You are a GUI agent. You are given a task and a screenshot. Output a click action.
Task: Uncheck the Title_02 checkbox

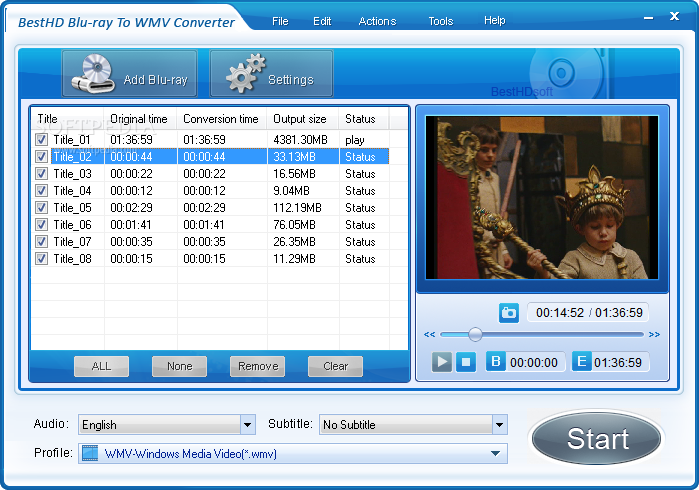click(x=41, y=156)
